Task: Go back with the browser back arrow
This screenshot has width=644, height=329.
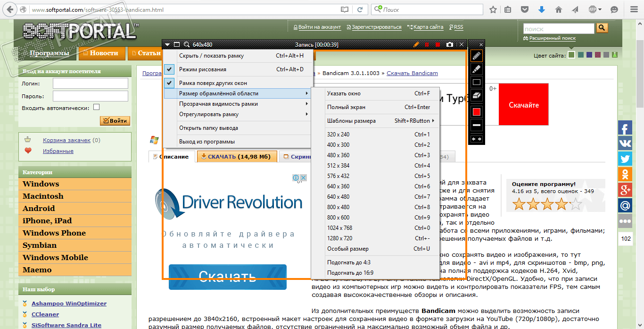Action: point(10,9)
